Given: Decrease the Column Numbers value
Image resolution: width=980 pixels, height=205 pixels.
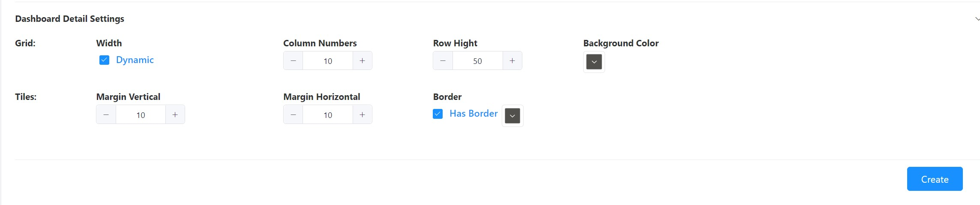Looking at the screenshot, I should [293, 61].
